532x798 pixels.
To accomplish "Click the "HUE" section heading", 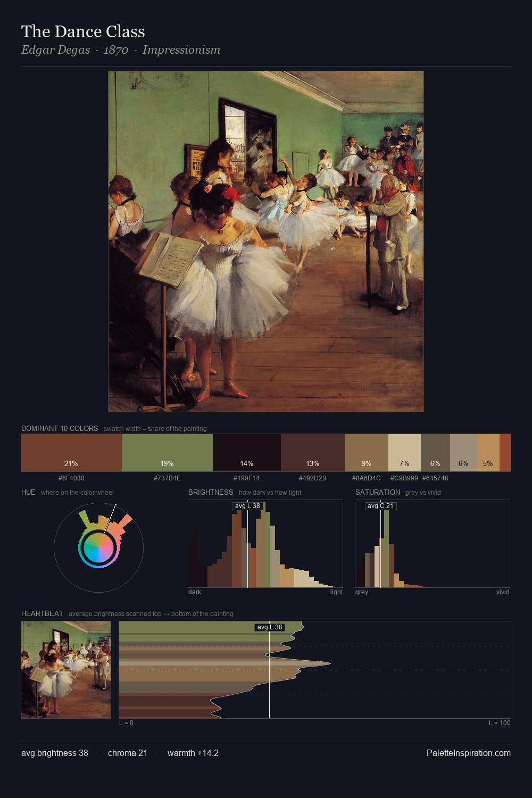I will [28, 492].
